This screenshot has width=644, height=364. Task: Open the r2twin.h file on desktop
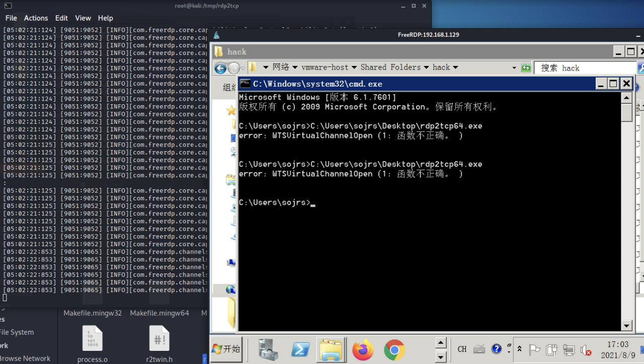point(159,344)
